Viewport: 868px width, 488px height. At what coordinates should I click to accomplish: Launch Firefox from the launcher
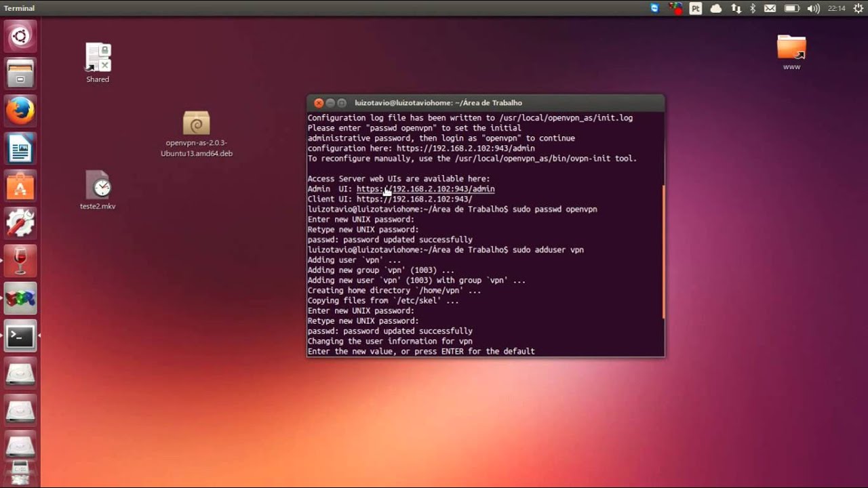click(x=20, y=110)
